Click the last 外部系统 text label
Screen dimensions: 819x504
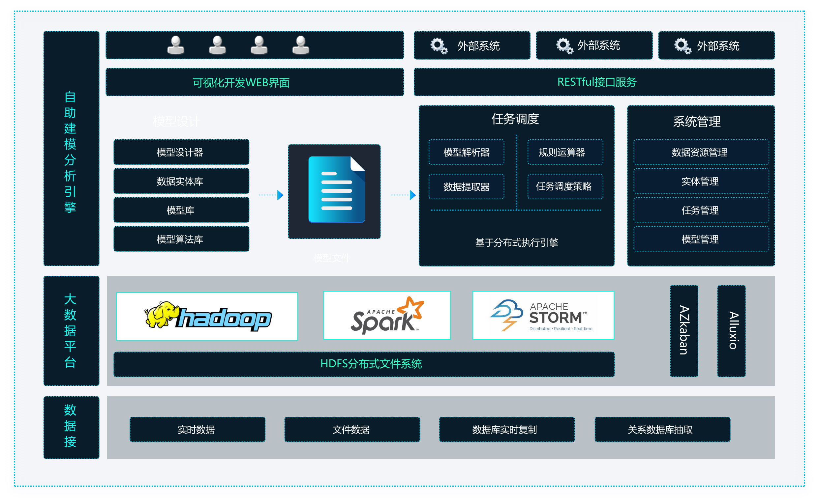(x=718, y=46)
